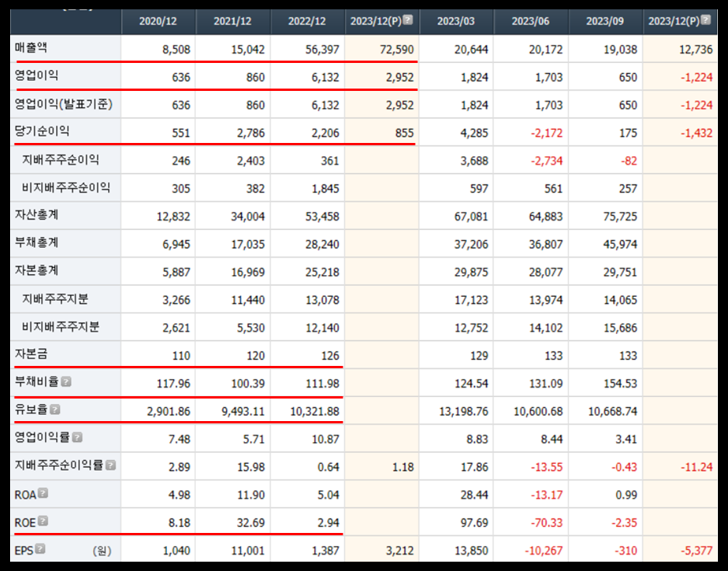Select the 13,850 EPS value
This screenshot has width=728, height=571.
click(x=472, y=551)
